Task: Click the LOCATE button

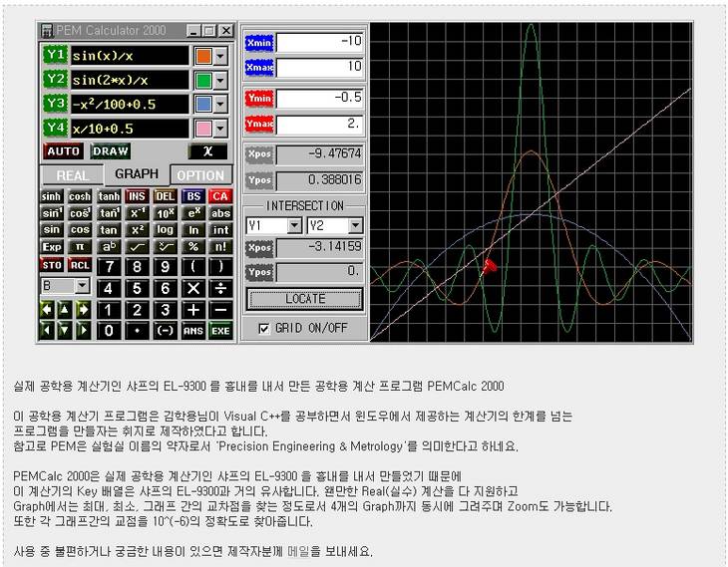Action: pyautogui.click(x=304, y=299)
